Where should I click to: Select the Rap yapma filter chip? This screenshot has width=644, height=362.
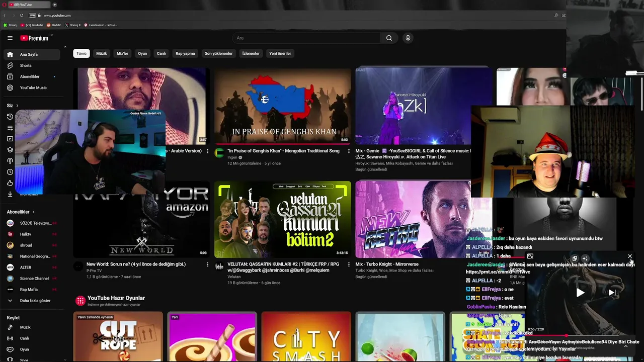[x=185, y=53]
